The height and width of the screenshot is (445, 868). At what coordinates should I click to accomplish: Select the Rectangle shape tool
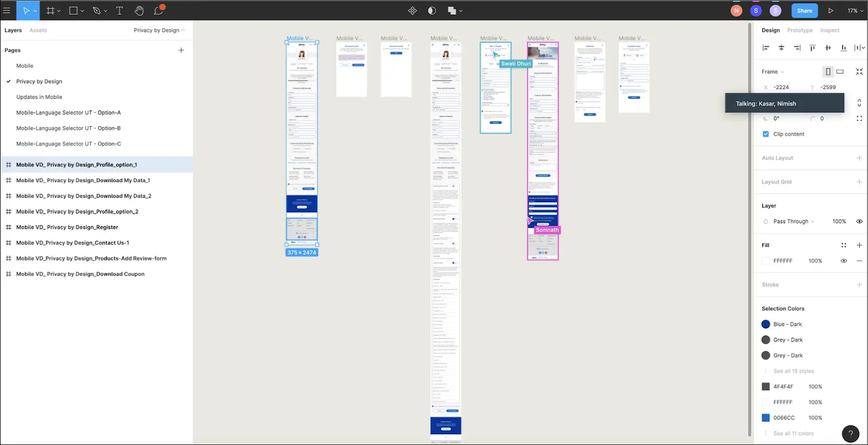[73, 10]
